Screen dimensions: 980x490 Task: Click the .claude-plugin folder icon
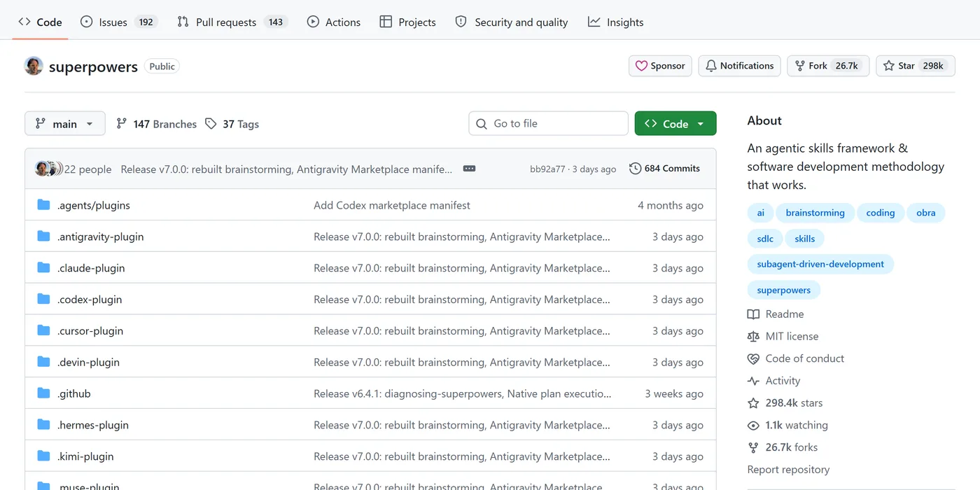coord(43,268)
